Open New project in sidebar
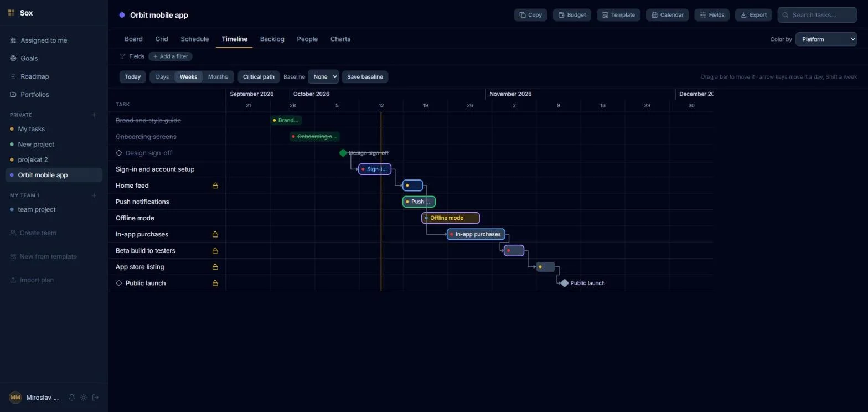This screenshot has width=868, height=412. 54,145
